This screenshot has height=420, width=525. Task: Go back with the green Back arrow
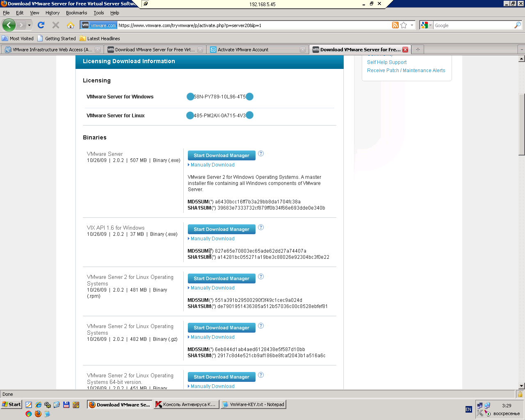coord(9,25)
